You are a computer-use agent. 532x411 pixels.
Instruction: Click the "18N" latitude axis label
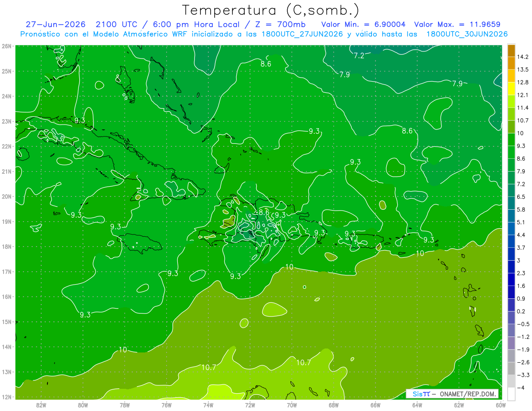(6, 247)
